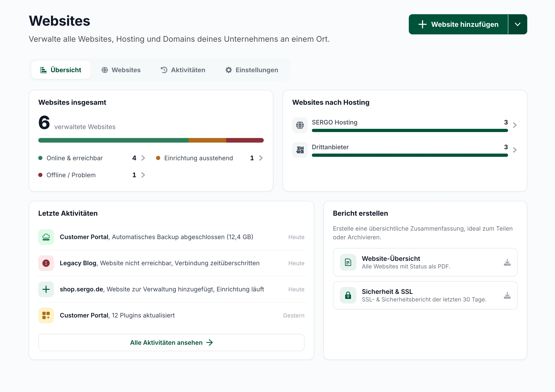Open the Automatisches Backup abgeschlossen activity
The image size is (555, 392).
click(x=171, y=237)
